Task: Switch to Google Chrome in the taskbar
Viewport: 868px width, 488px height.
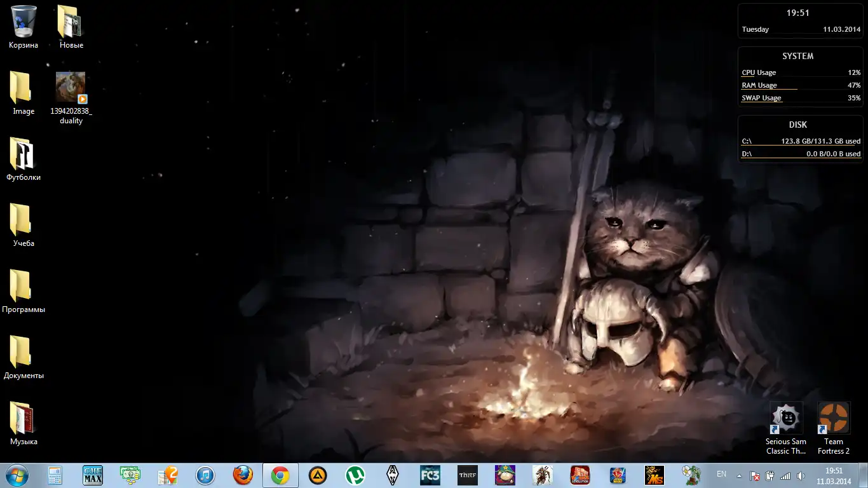Action: [280, 475]
